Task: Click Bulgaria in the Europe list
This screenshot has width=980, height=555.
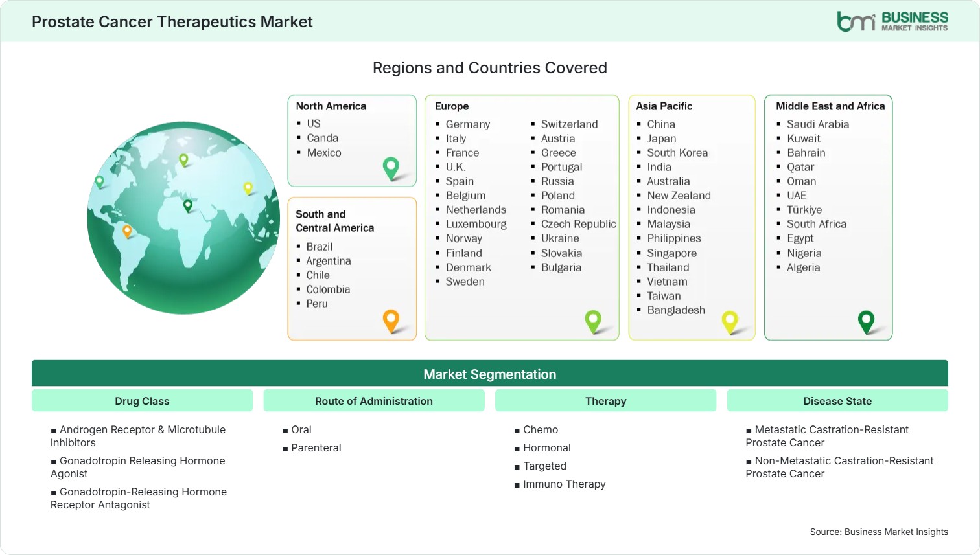Action: pos(561,267)
